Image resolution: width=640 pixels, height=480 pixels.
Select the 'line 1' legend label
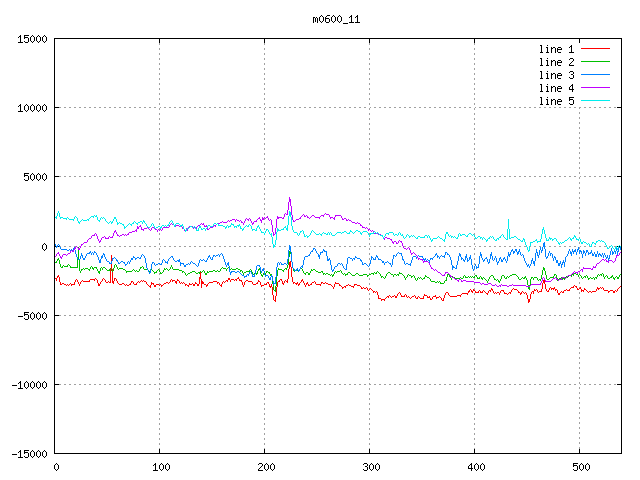pos(556,49)
